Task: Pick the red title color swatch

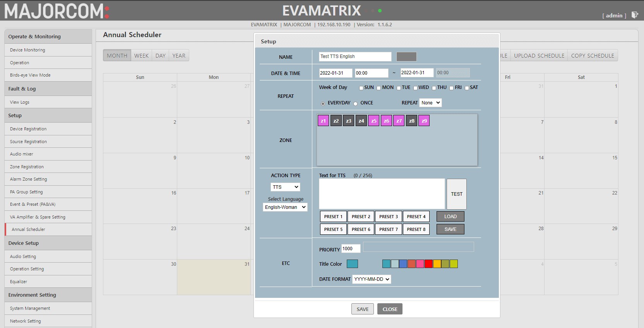Action: [428, 264]
